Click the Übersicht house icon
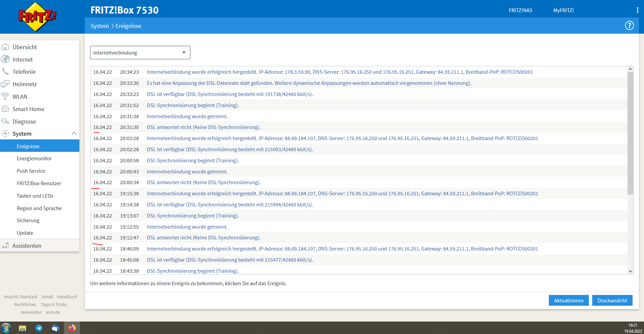 tap(5, 47)
